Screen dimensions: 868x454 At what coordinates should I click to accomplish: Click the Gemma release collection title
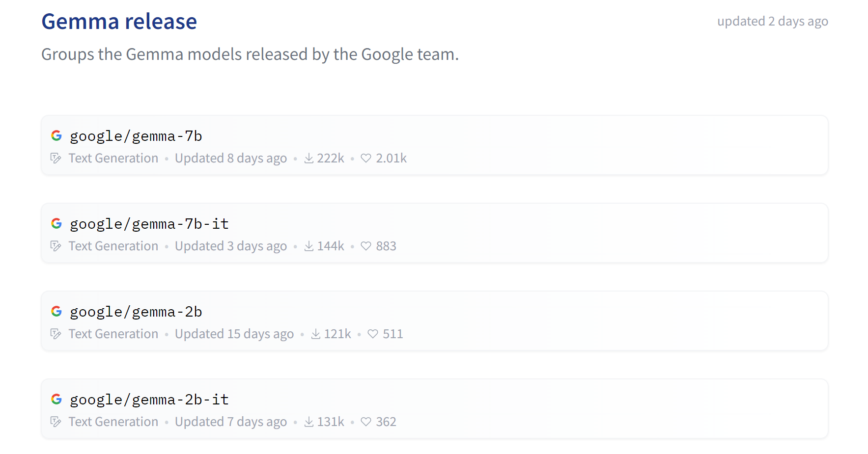(x=119, y=22)
